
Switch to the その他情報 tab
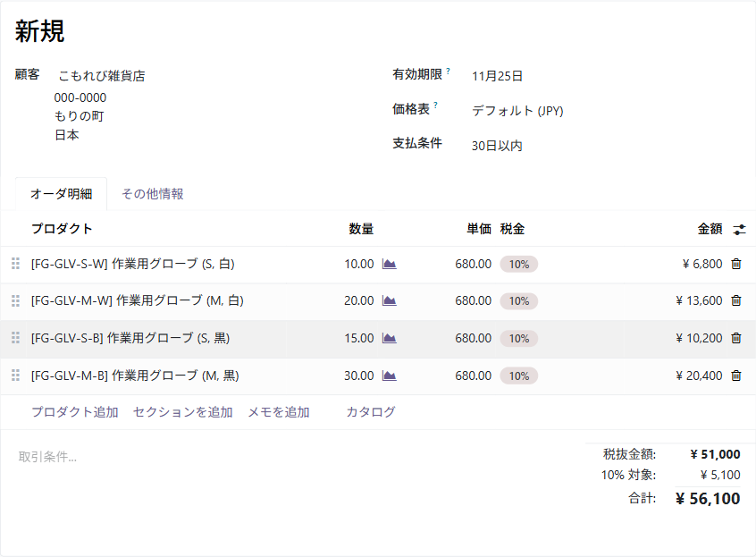point(152,194)
